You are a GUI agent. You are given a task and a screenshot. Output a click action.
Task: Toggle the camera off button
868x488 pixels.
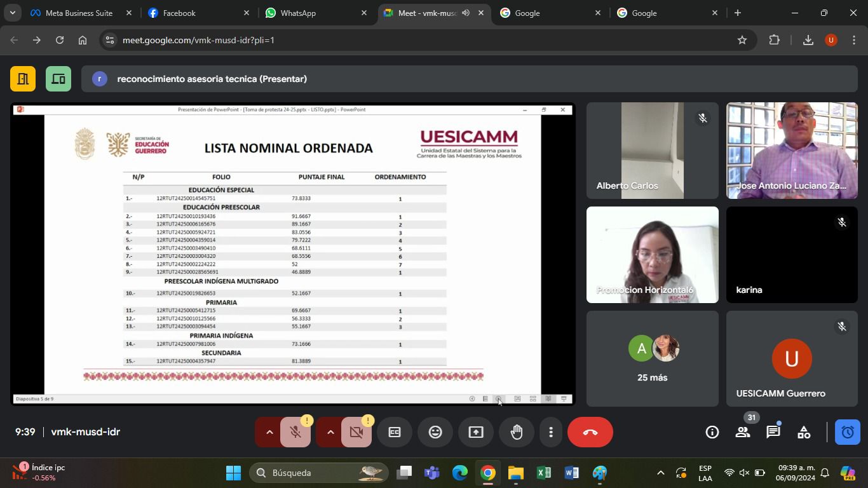click(x=356, y=432)
